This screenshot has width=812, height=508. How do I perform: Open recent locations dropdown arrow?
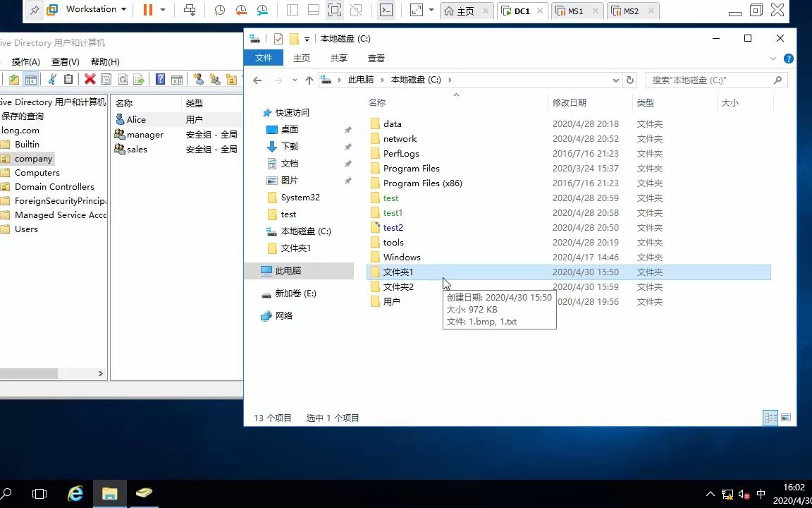(295, 80)
